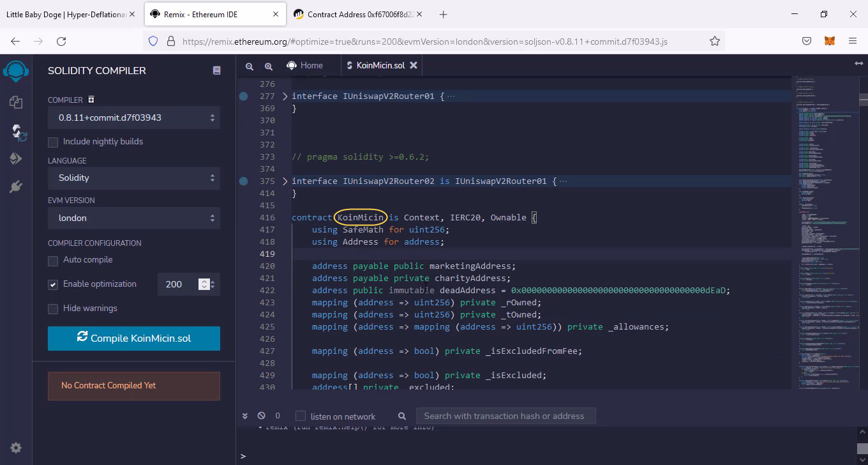Image resolution: width=868 pixels, height=465 pixels.
Task: Close the KoinMicin.sol editor tab
Action: pyautogui.click(x=414, y=65)
